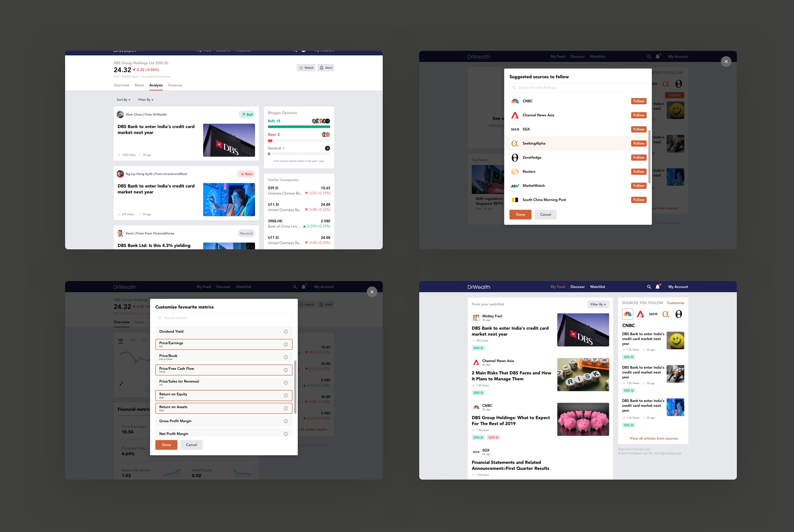Select ZeroHedge icon in sources you follow
Viewport: 794px width, 532px height.
679,314
